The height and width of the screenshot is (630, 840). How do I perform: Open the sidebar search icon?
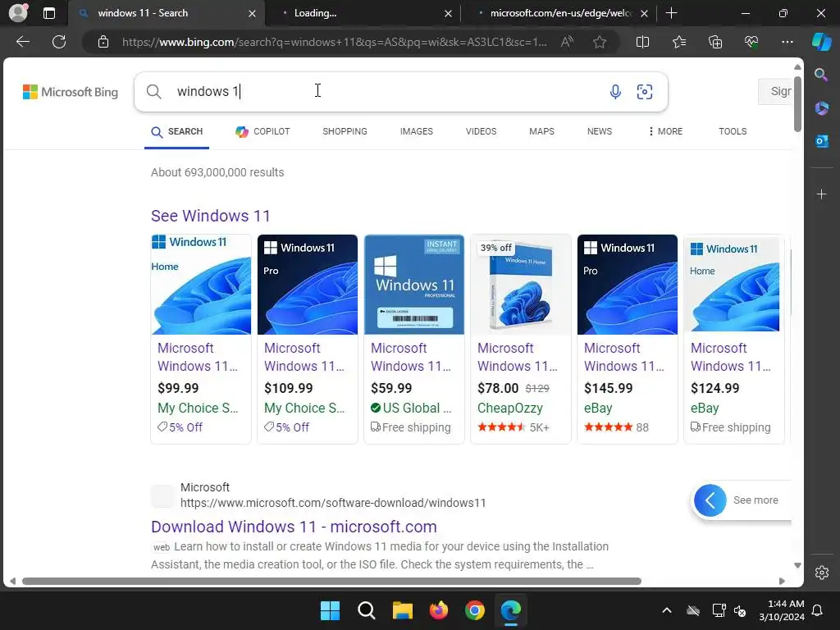[821, 75]
